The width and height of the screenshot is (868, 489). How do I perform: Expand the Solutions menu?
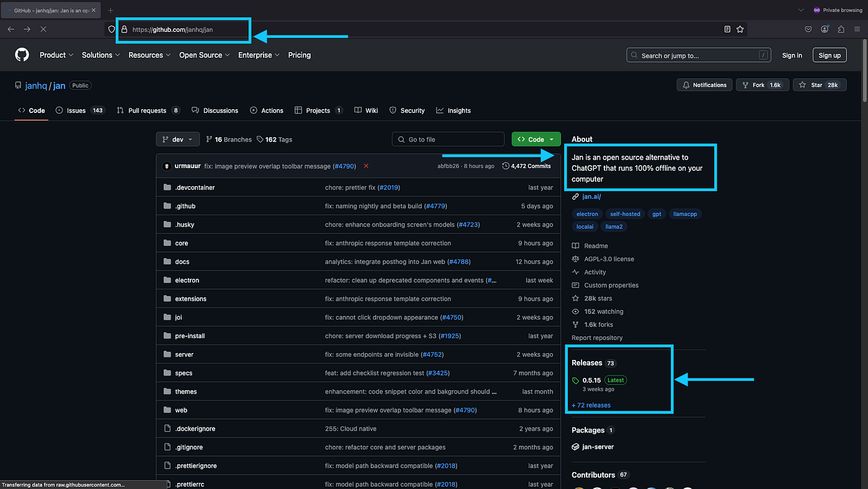point(101,55)
